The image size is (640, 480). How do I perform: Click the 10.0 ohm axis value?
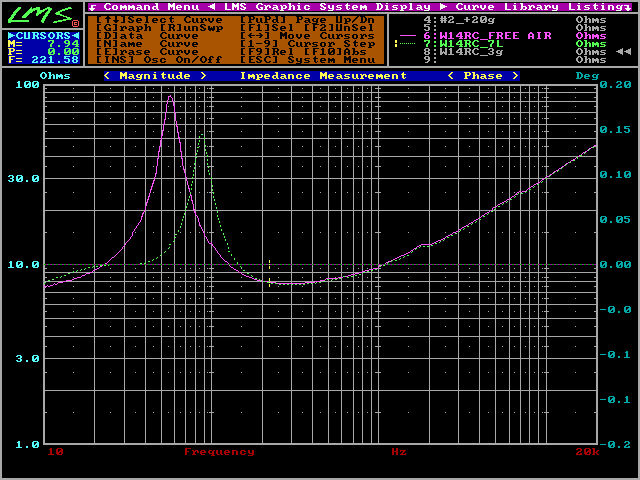23,264
